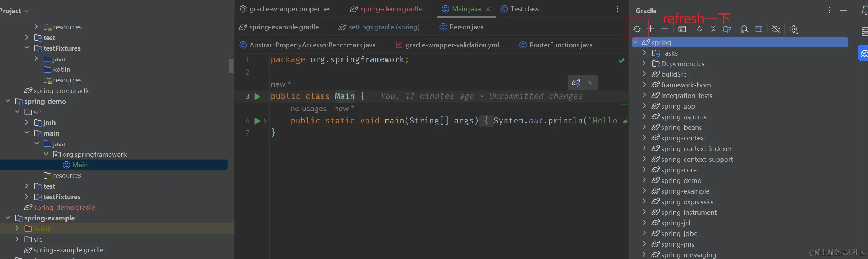This screenshot has width=868, height=259.
Task: Collapse testFixtures folder under spring-core
Action: point(27,48)
